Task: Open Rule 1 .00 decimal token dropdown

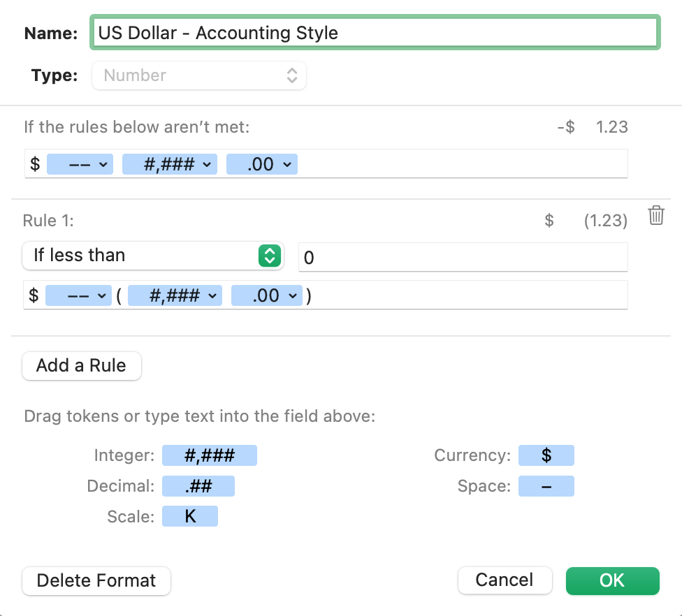Action: [x=267, y=295]
